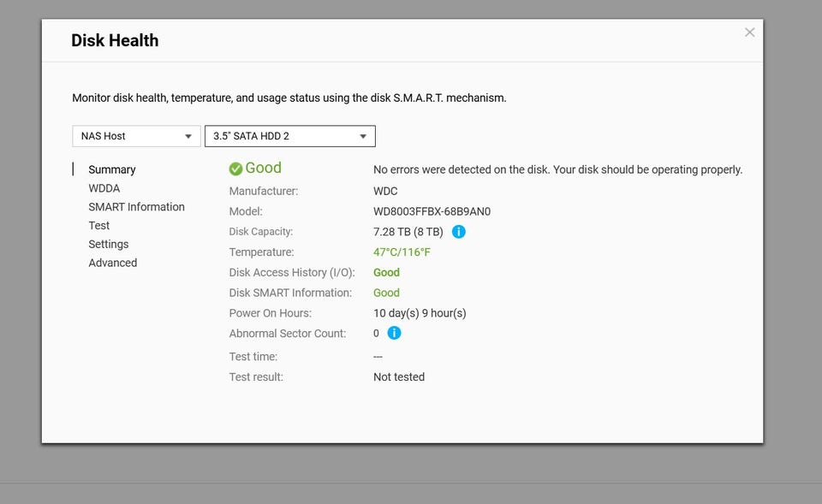The height and width of the screenshot is (504, 822).
Task: Click the model number WD8003FFBX-68B9AN0
Action: (x=432, y=211)
